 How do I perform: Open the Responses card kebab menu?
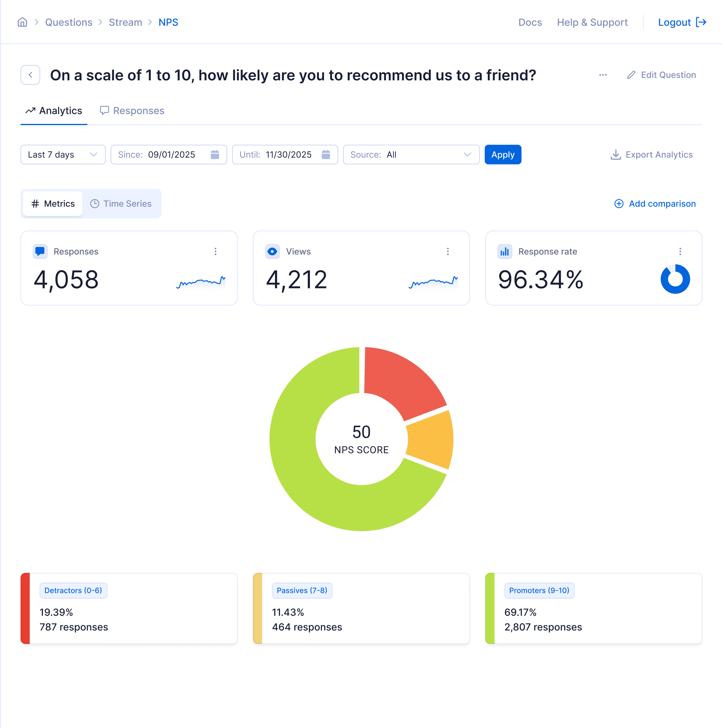[216, 251]
